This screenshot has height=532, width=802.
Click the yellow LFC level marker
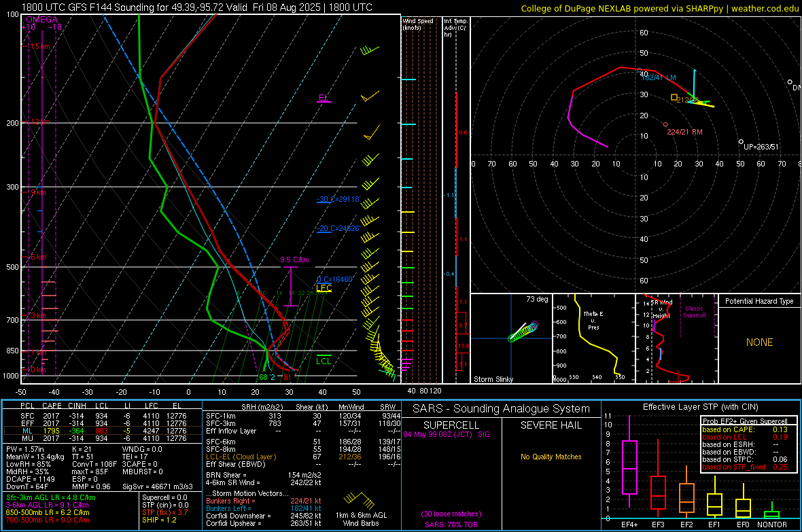tap(324, 289)
